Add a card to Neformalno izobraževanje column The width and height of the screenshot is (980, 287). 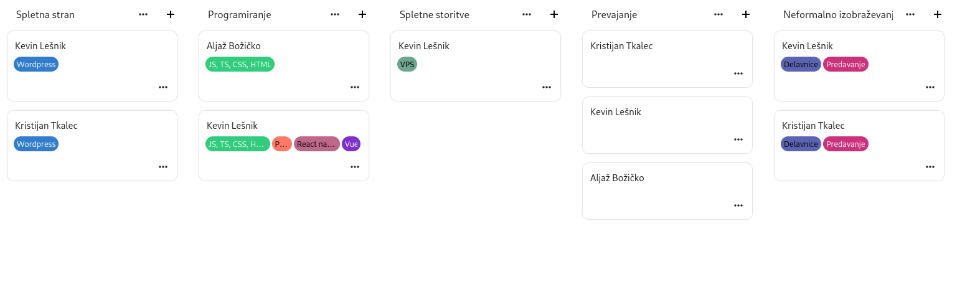938,14
